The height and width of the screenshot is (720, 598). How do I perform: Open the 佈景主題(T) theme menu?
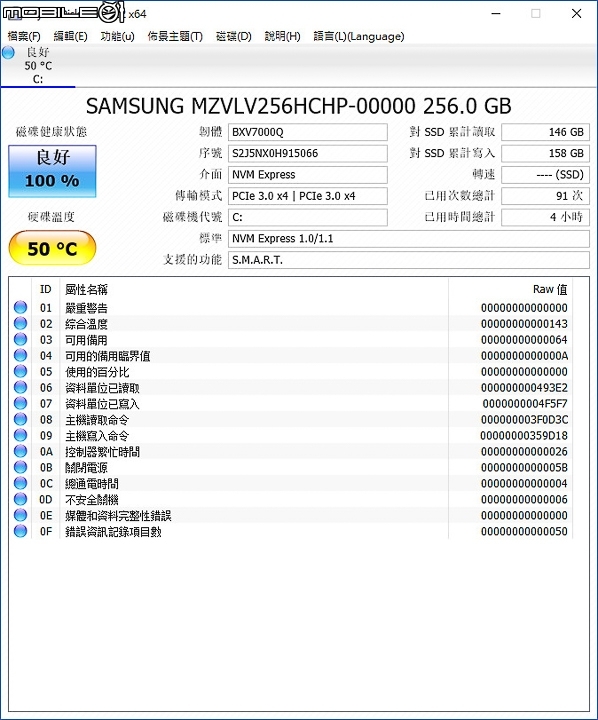175,36
